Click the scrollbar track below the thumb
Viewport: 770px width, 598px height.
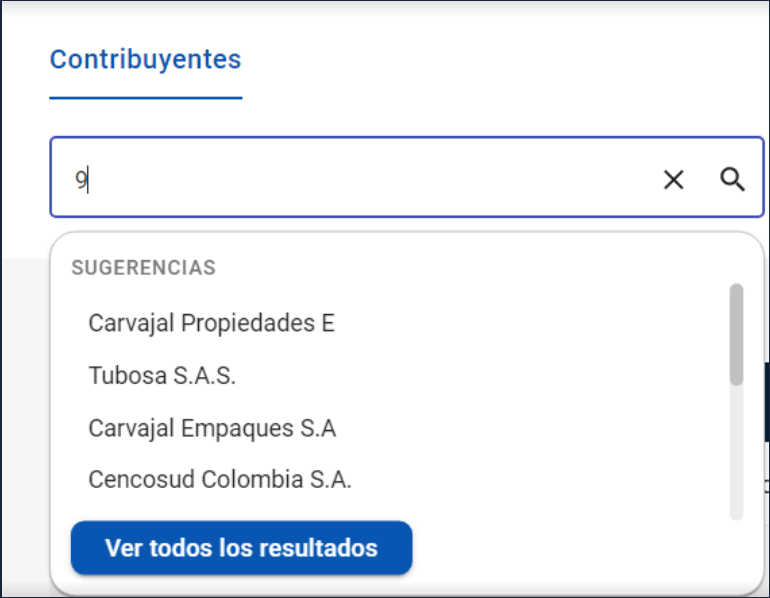(736, 452)
